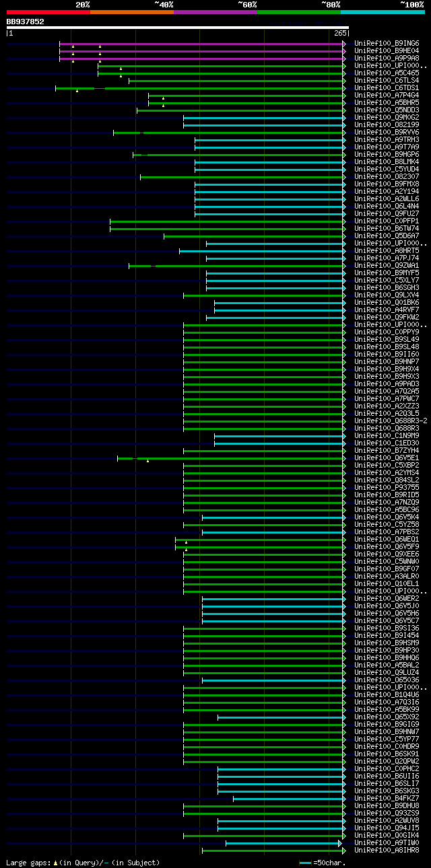Open hit UniRef100_A9P9A8

(387, 59)
